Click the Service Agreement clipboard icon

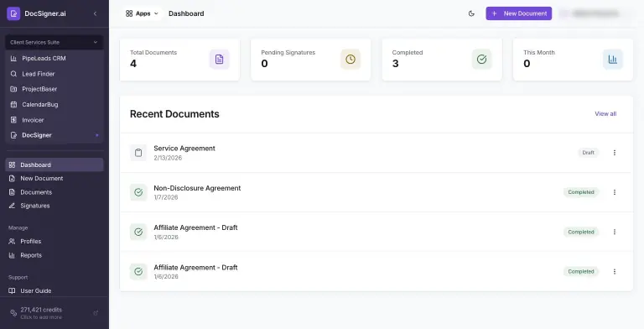point(138,153)
